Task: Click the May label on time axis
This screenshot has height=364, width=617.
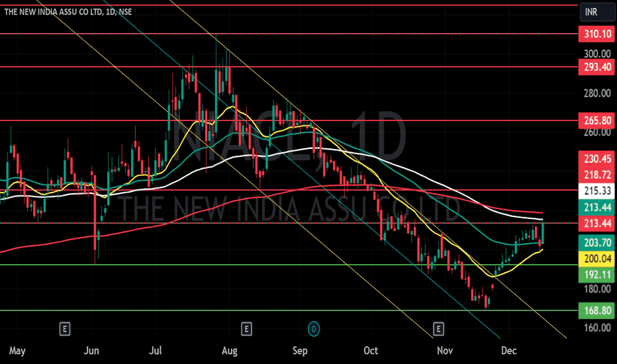Action: 17,351
